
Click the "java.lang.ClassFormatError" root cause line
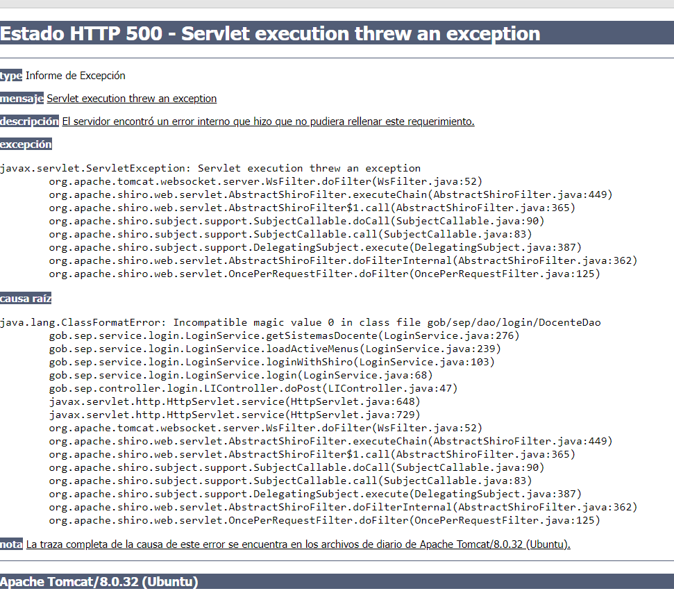(300, 323)
